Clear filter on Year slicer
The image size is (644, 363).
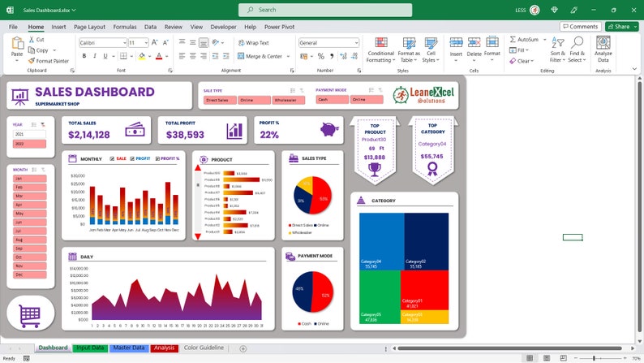coord(43,124)
